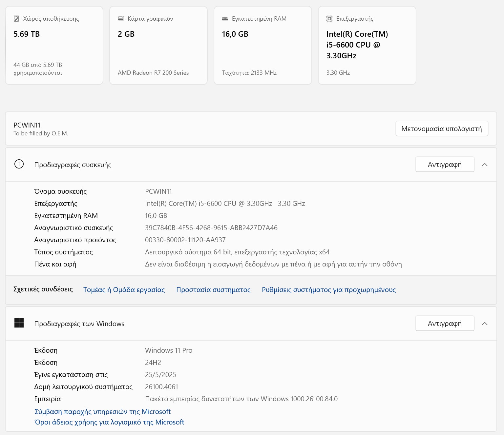Select the AMD Radeon R7 graphics card

(158, 46)
